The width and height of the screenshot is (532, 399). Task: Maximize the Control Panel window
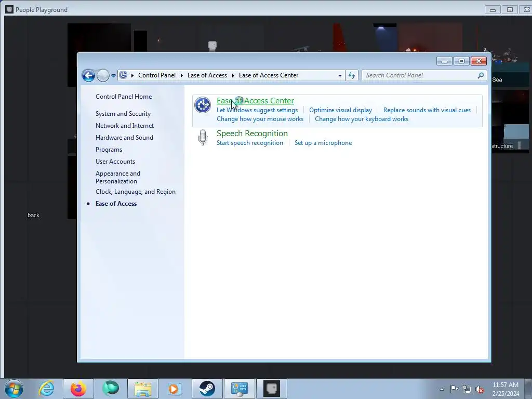click(461, 61)
